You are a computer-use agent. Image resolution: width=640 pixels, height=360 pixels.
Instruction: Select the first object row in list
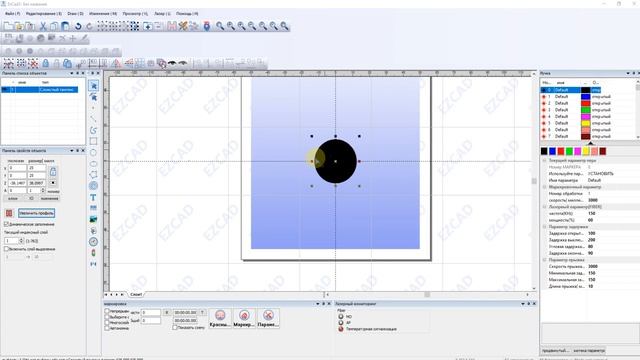click(40, 89)
